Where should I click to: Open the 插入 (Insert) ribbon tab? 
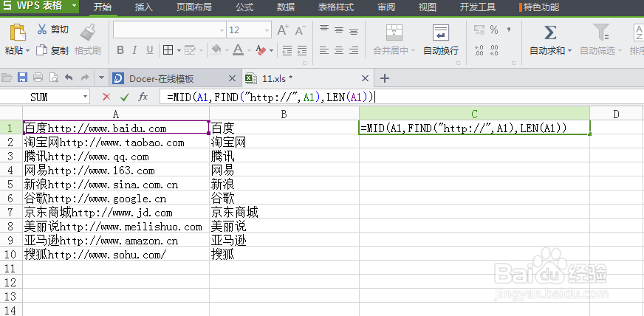point(144,7)
